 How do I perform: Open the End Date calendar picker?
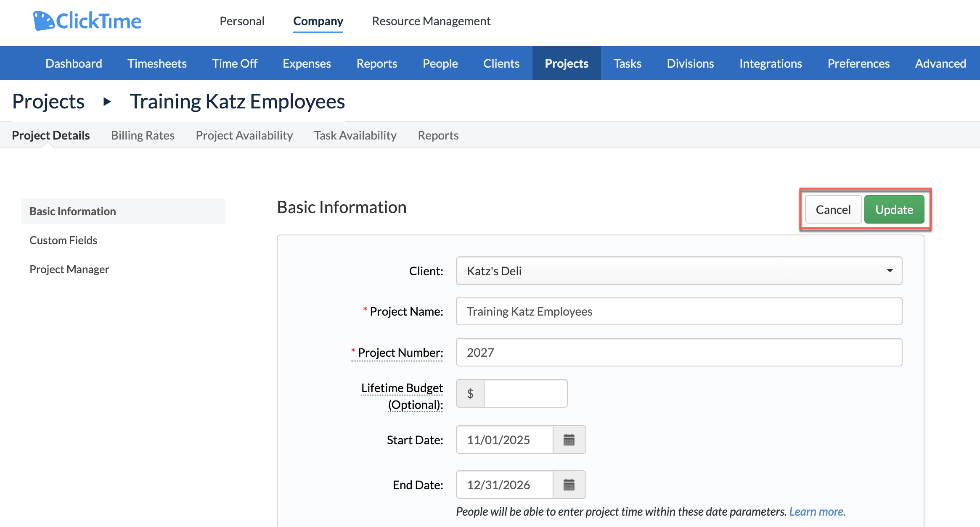click(569, 485)
